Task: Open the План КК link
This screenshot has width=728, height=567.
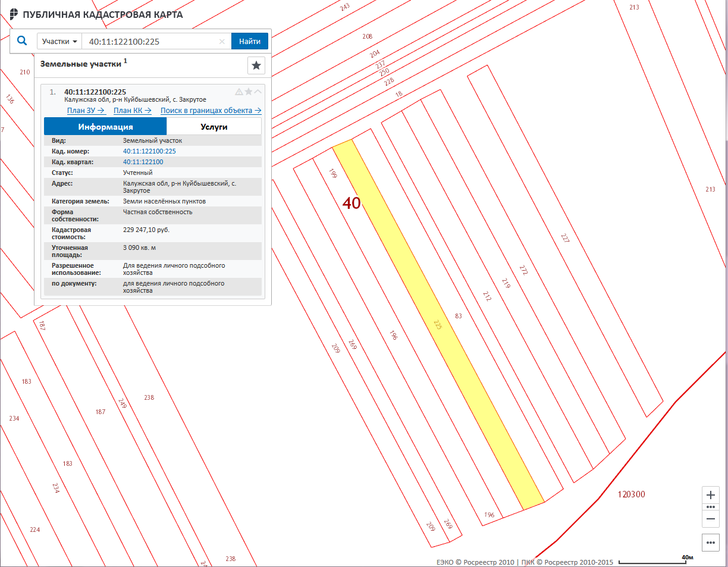Action: [x=133, y=111]
